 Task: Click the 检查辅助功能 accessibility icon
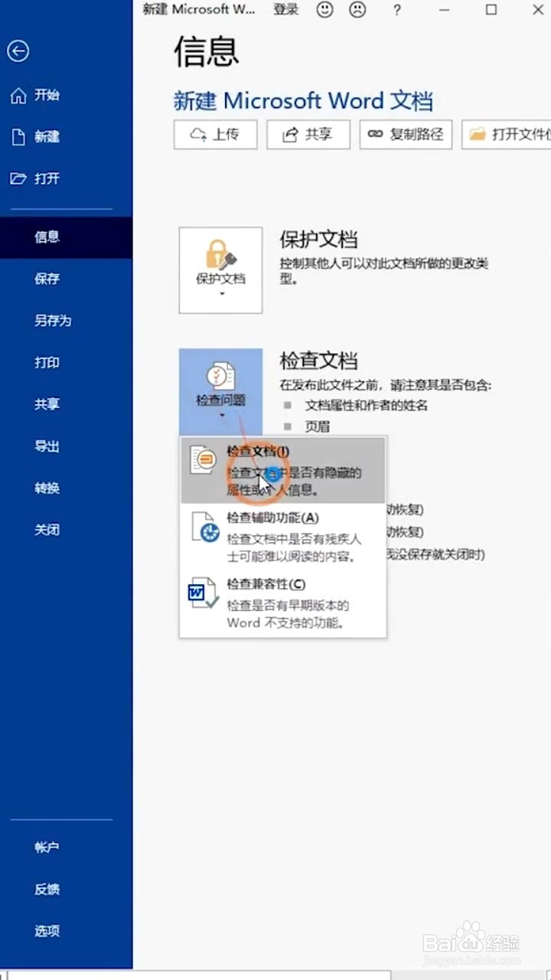tap(204, 528)
